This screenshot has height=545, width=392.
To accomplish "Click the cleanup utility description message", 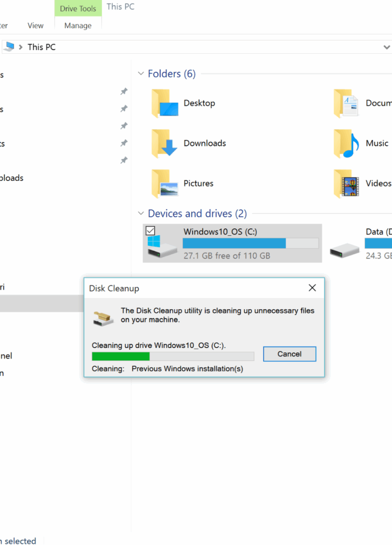I will (218, 315).
